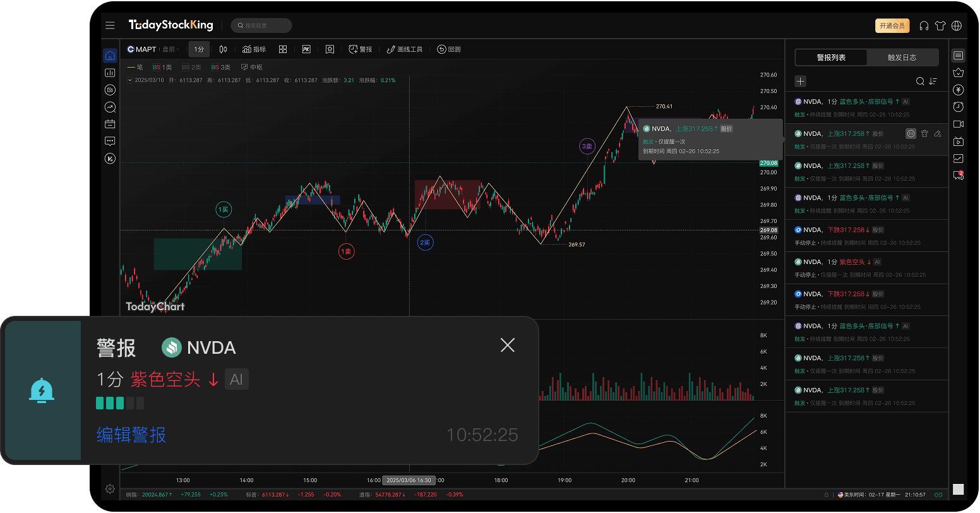Search alerts using the magnifier icon
This screenshot has width=980, height=513.
(920, 81)
